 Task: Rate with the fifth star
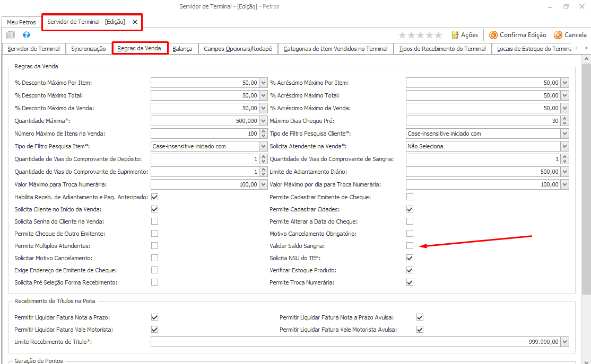click(438, 35)
